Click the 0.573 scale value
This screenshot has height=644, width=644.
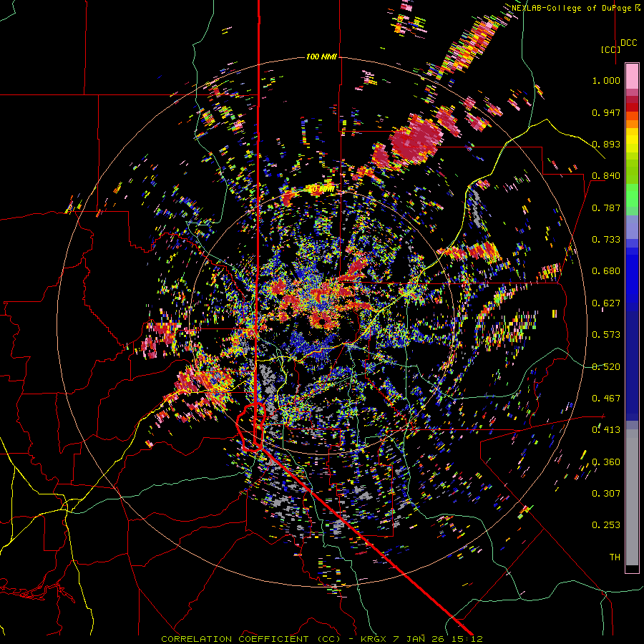click(606, 335)
